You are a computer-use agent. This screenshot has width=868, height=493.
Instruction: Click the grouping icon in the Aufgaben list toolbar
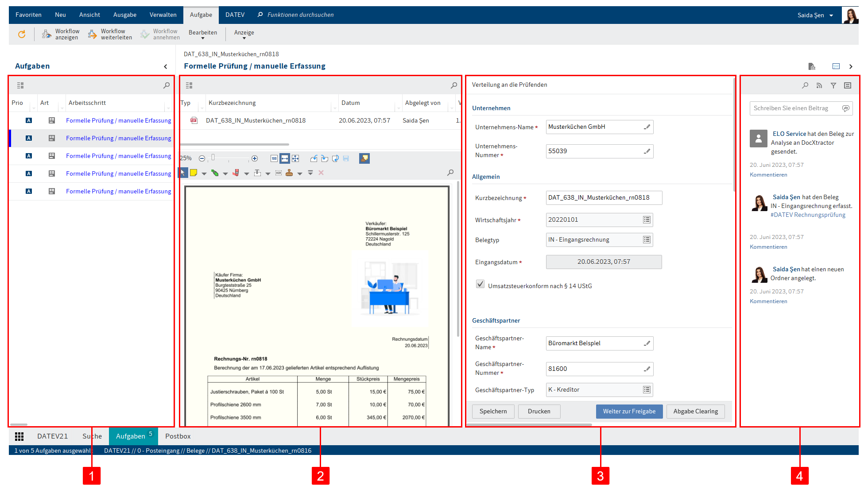pyautogui.click(x=20, y=85)
